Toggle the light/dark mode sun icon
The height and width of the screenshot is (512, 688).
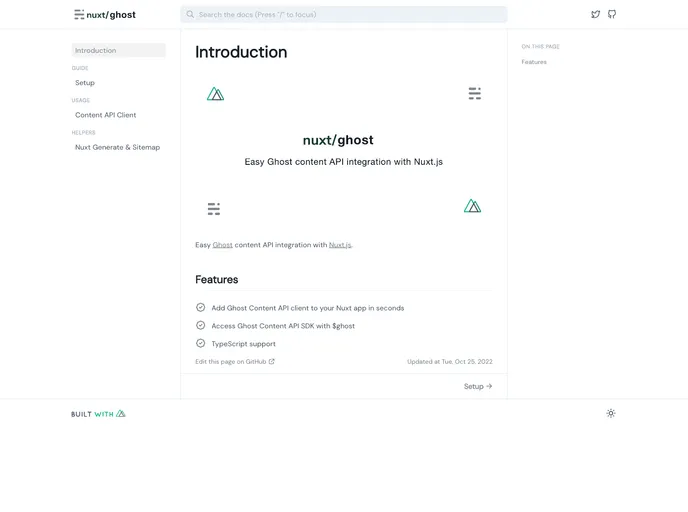[611, 413]
